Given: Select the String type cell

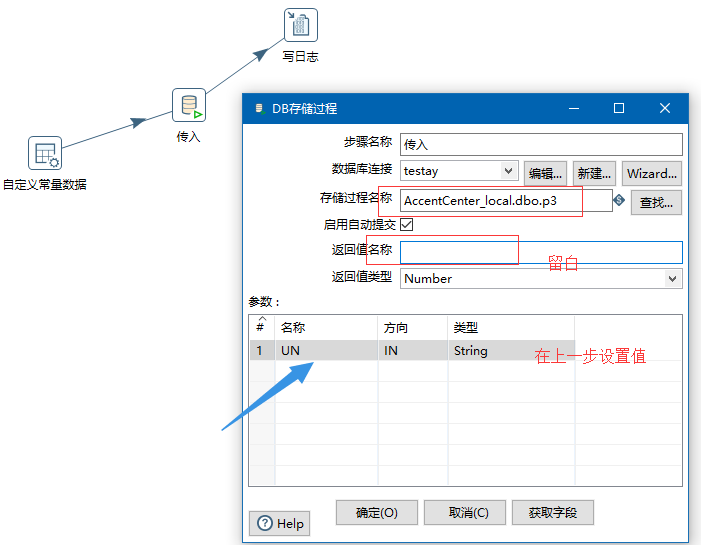Looking at the screenshot, I should [x=511, y=351].
